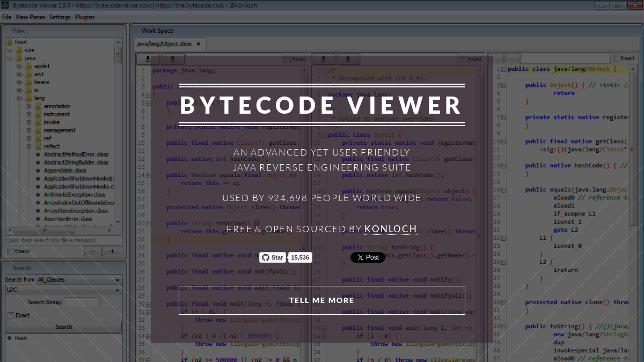Click the first code pane scrollbar up arrow
This screenshot has width=644, height=362.
pos(304,70)
